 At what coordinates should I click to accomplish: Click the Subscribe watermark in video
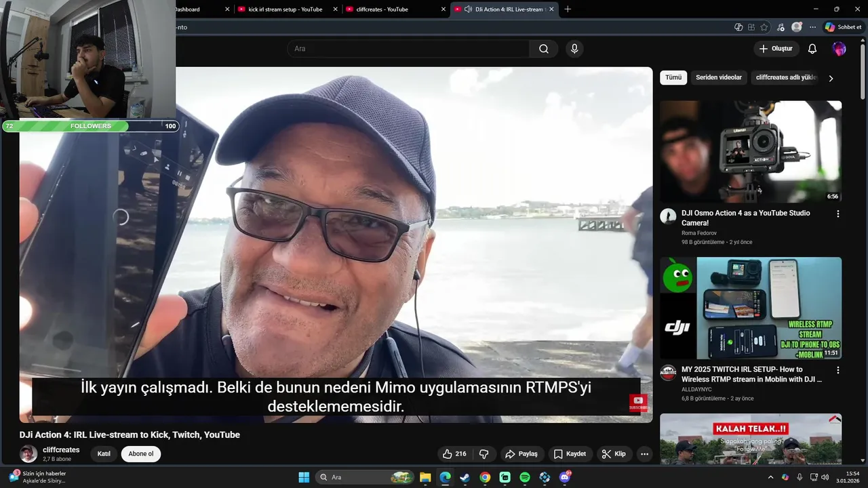tap(637, 403)
